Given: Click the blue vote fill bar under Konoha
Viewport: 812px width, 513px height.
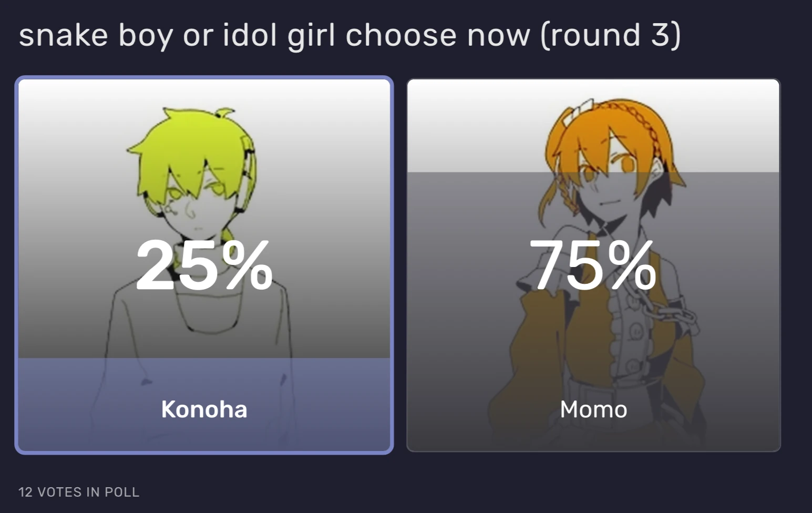Looking at the screenshot, I should tap(204, 378).
